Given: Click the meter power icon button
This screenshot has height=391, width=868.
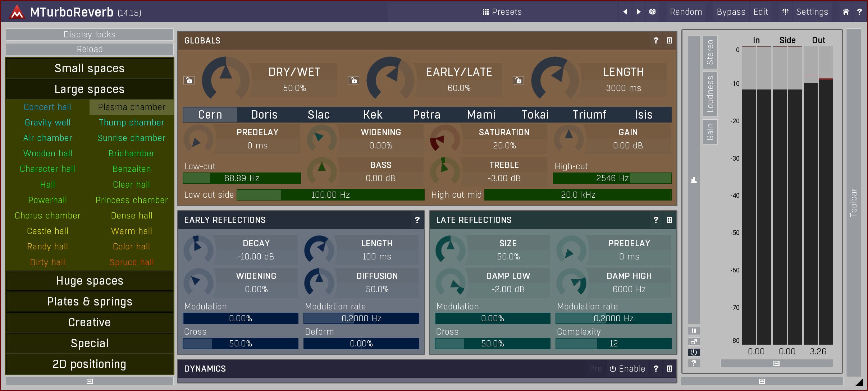Looking at the screenshot, I should (694, 352).
